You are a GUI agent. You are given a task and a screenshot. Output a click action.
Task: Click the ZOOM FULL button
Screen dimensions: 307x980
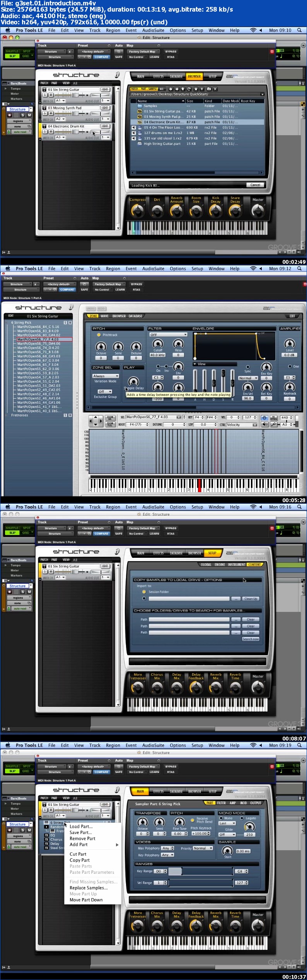(110, 424)
